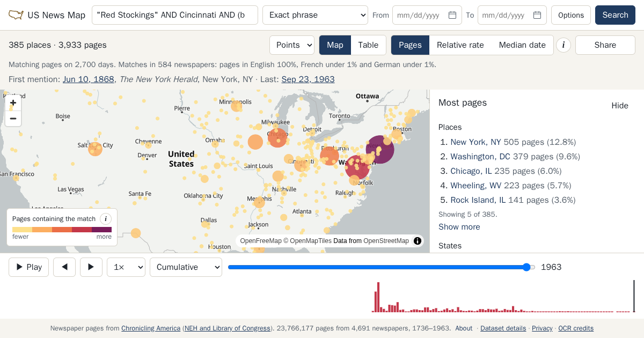Image resolution: width=644 pixels, height=338 pixels.
Task: Click the US News Map logo icon
Action: [16, 15]
